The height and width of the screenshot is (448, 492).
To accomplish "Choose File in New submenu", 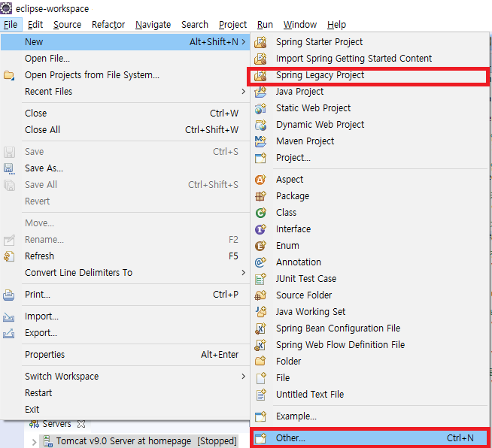I will pos(370,378).
